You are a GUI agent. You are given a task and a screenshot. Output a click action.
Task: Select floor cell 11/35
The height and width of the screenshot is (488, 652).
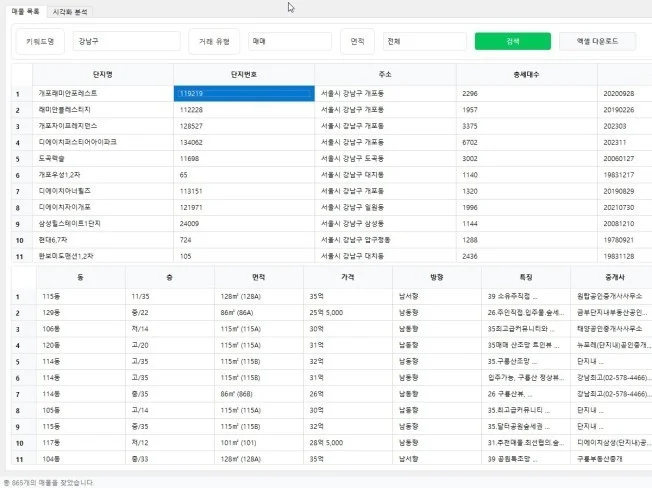click(x=170, y=296)
